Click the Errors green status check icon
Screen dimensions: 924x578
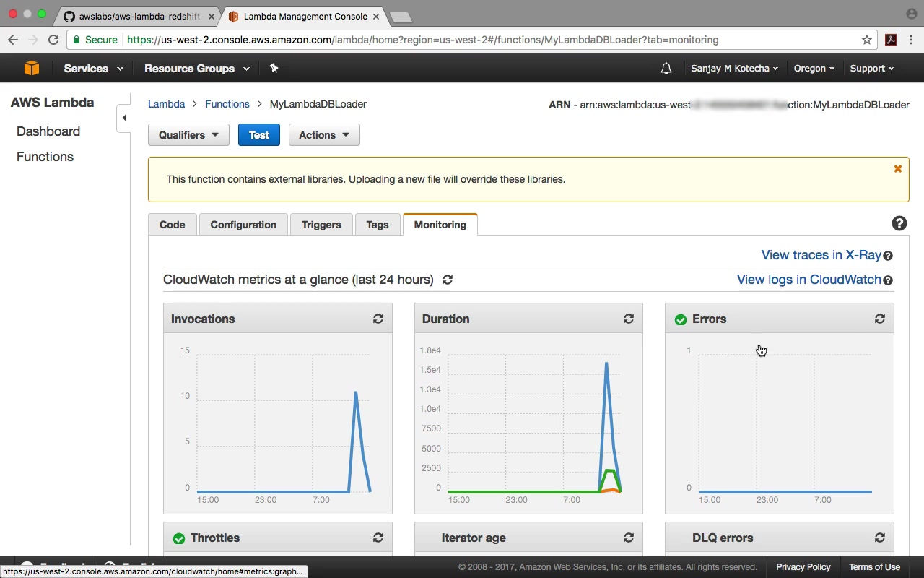(681, 319)
